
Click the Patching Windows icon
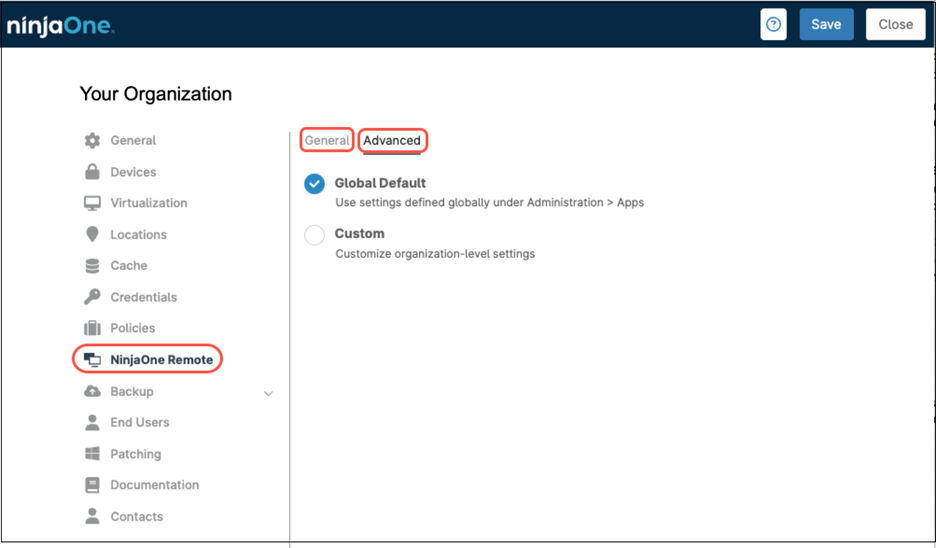click(93, 454)
